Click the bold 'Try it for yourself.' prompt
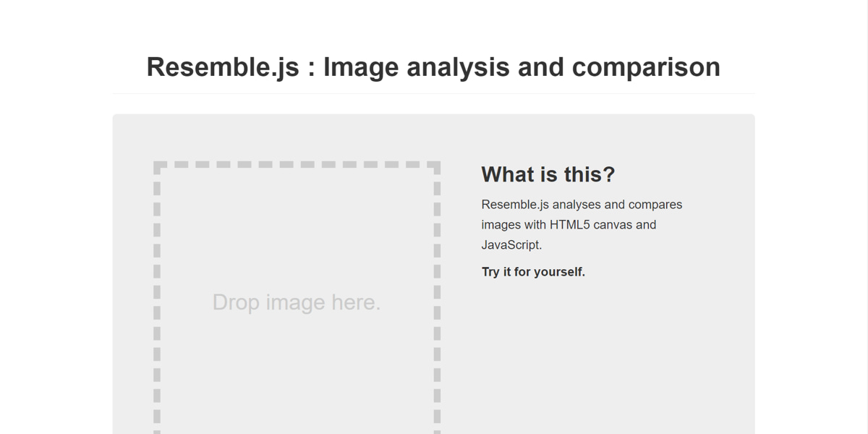 tap(533, 271)
